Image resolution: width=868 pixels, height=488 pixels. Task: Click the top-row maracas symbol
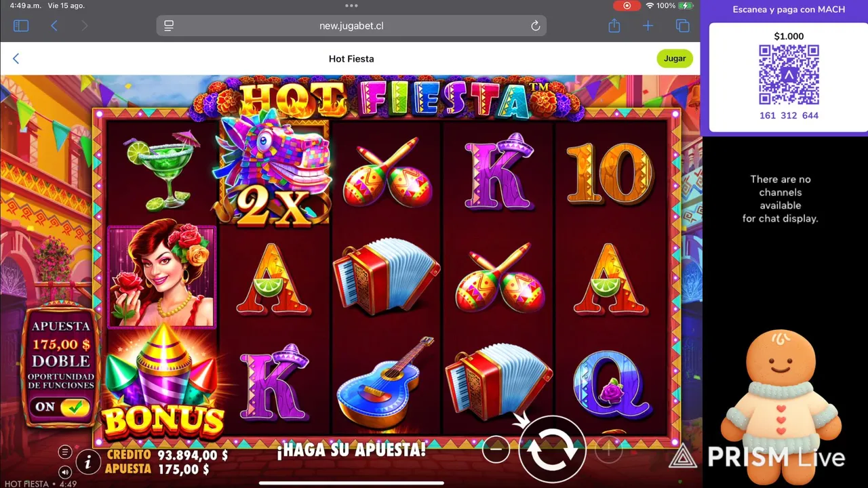(387, 171)
